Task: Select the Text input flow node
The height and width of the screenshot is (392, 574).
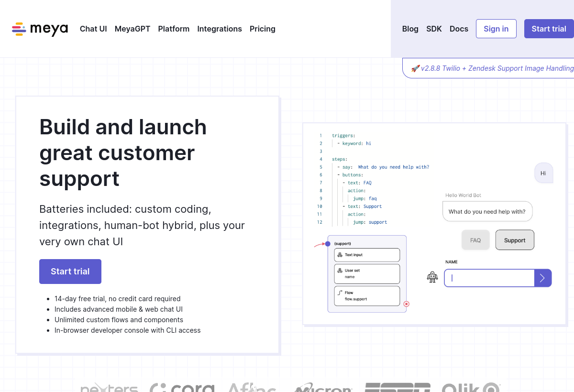Action: pos(367,255)
